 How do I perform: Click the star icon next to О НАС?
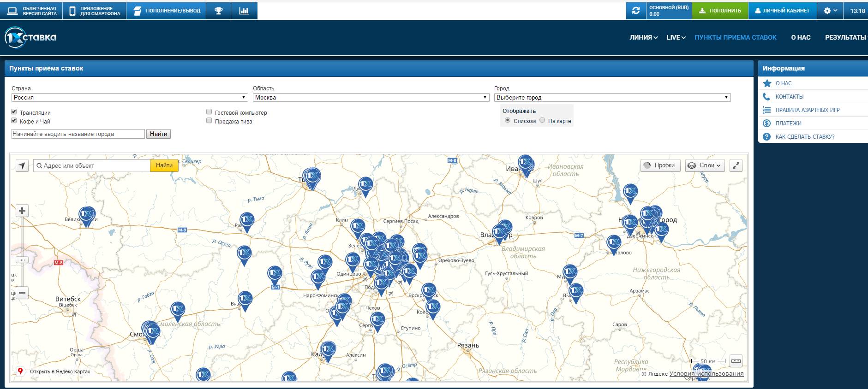tap(767, 83)
